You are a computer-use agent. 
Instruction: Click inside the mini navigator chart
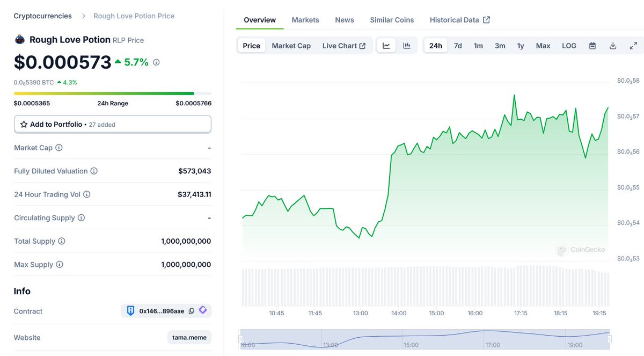[425, 339]
